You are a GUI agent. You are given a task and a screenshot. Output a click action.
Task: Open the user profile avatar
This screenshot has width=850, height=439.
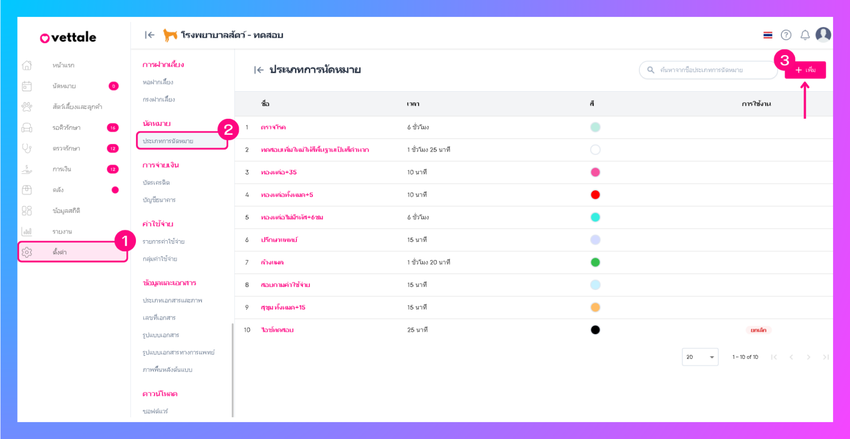pyautogui.click(x=823, y=35)
